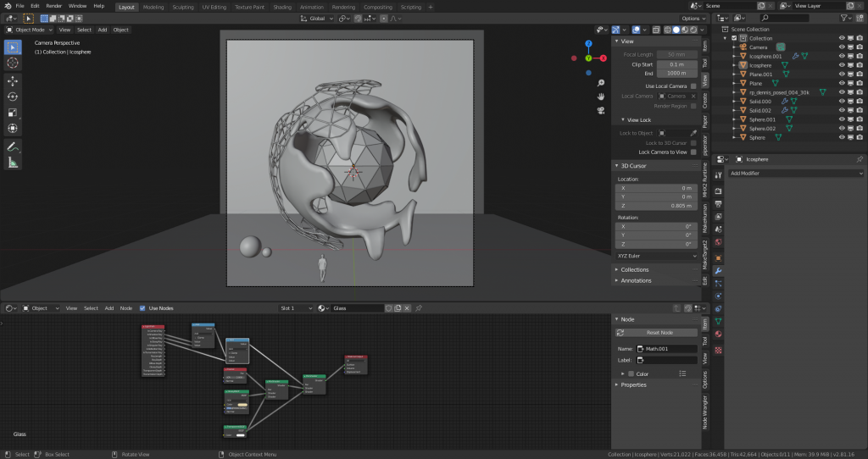Switch to the Modeling workspace tab
This screenshot has width=868, height=459.
coord(153,7)
